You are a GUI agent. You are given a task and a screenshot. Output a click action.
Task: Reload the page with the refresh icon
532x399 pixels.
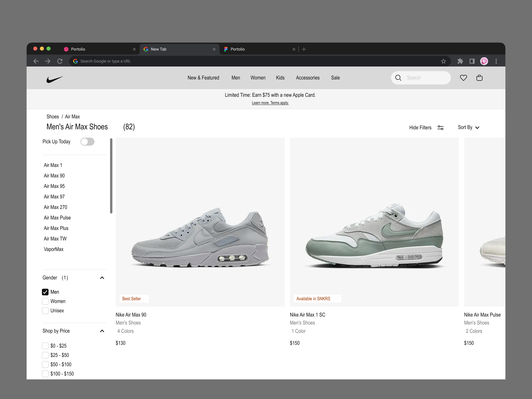coord(60,61)
